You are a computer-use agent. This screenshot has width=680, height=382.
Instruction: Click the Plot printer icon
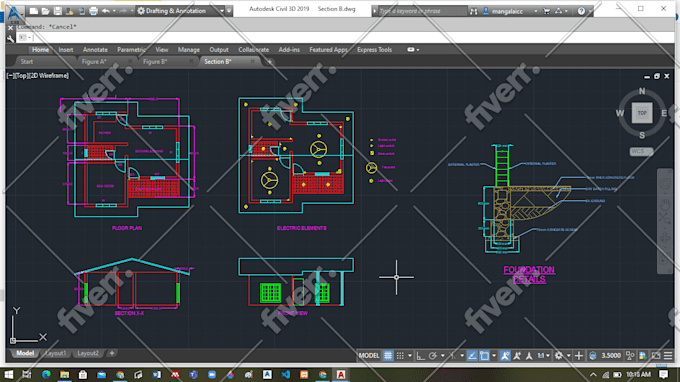[x=93, y=11]
